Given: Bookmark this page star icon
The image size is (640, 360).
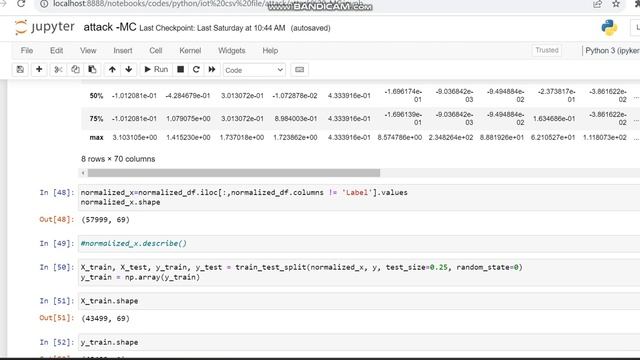Looking at the screenshot, I should [616, 4].
